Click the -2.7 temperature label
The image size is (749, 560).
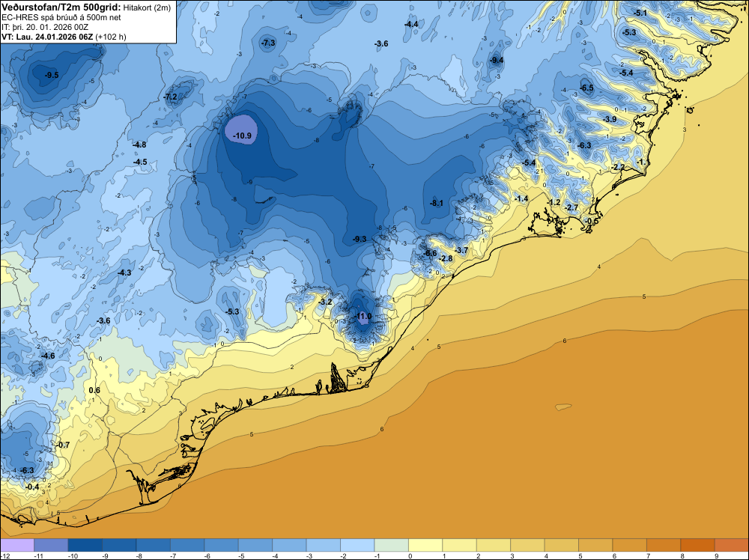pos(571,207)
